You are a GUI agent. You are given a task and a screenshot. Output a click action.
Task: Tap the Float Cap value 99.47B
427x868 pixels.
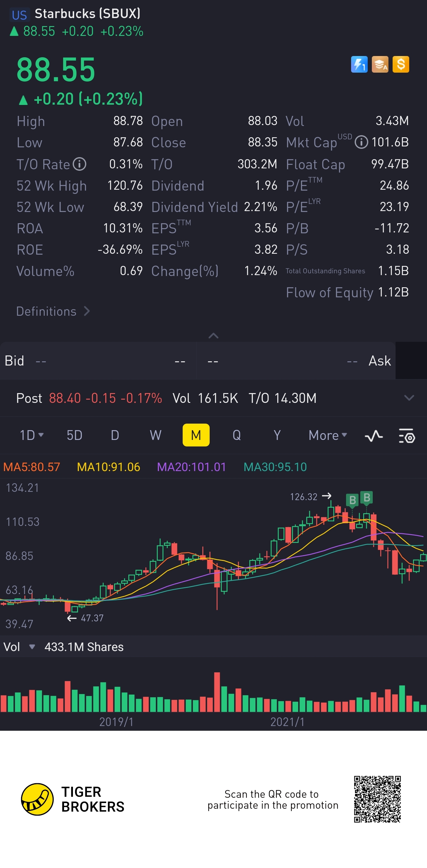[x=390, y=164]
